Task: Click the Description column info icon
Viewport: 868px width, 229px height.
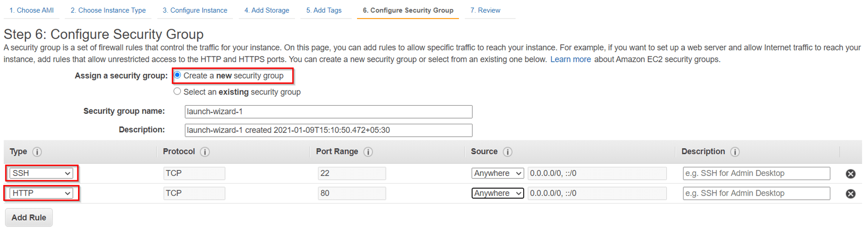Action: click(x=735, y=152)
